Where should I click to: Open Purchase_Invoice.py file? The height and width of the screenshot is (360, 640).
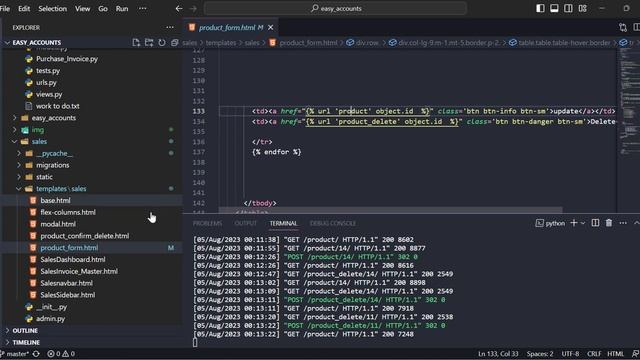[x=67, y=59]
